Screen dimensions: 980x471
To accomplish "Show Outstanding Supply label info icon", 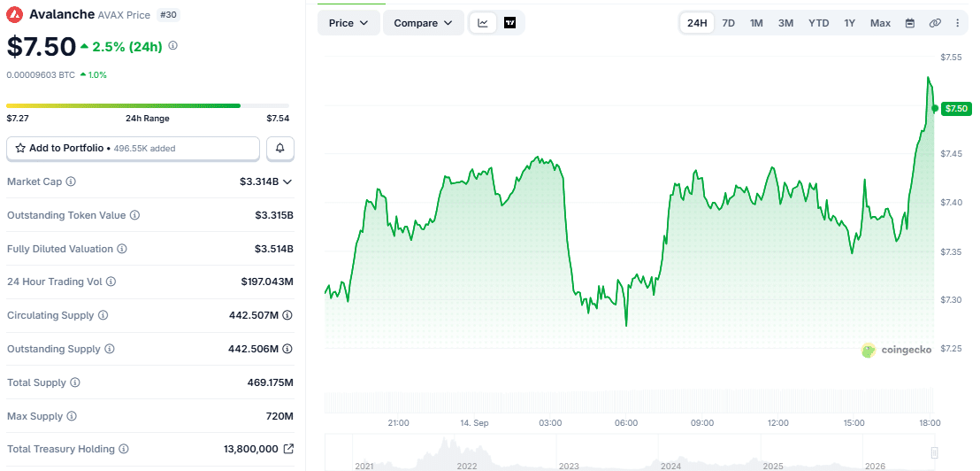I will click(110, 349).
